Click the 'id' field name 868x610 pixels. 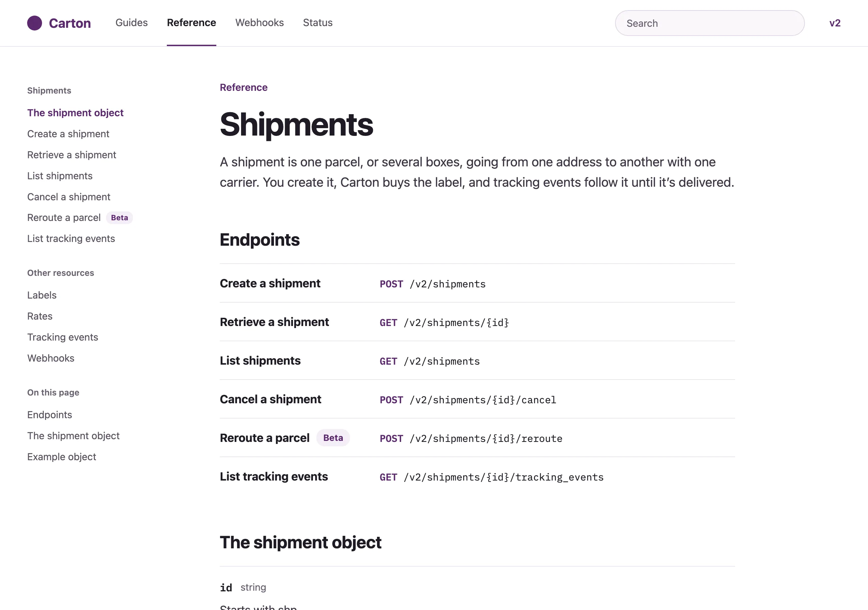(226, 587)
